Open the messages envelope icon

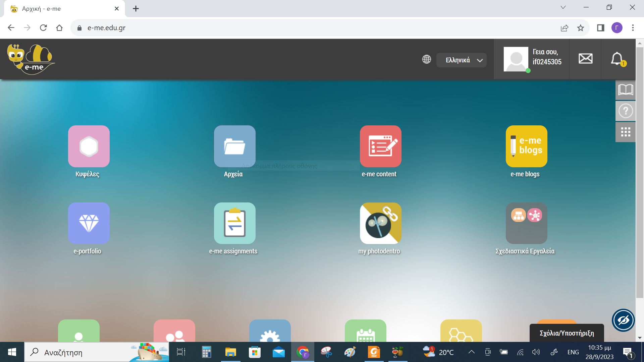click(585, 59)
